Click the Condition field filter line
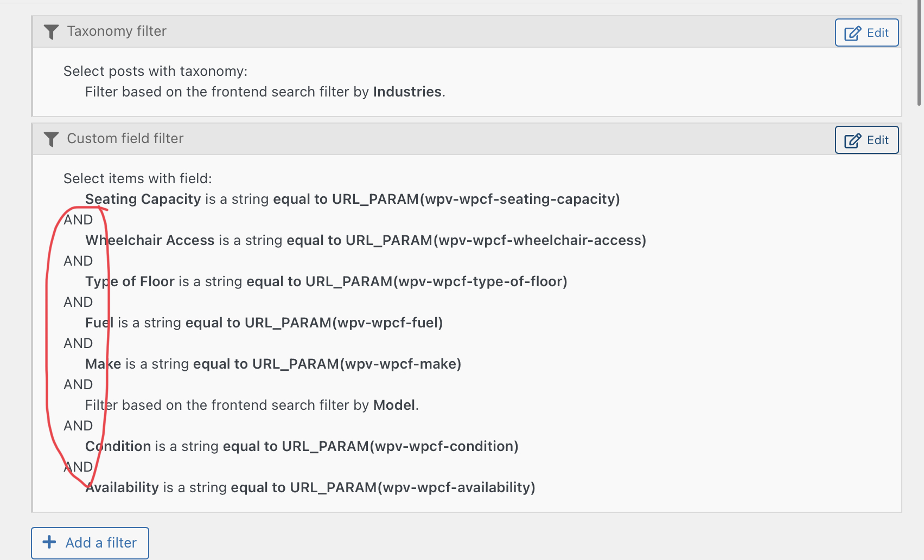The image size is (924, 560). (x=302, y=447)
